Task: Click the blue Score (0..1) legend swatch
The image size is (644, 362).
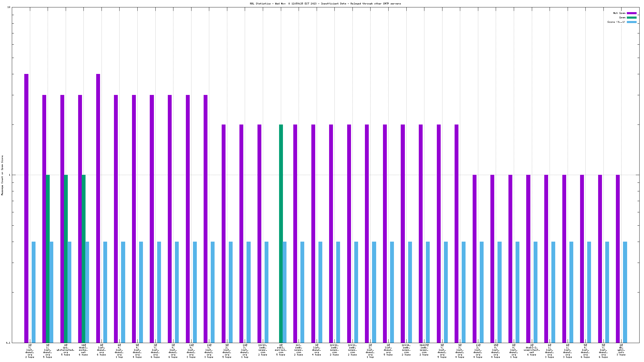Action: point(632,22)
